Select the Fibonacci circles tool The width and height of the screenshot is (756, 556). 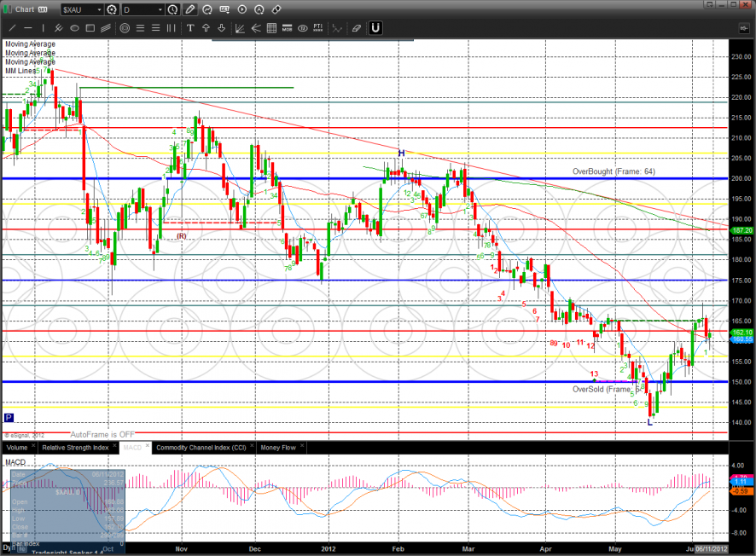click(125, 28)
